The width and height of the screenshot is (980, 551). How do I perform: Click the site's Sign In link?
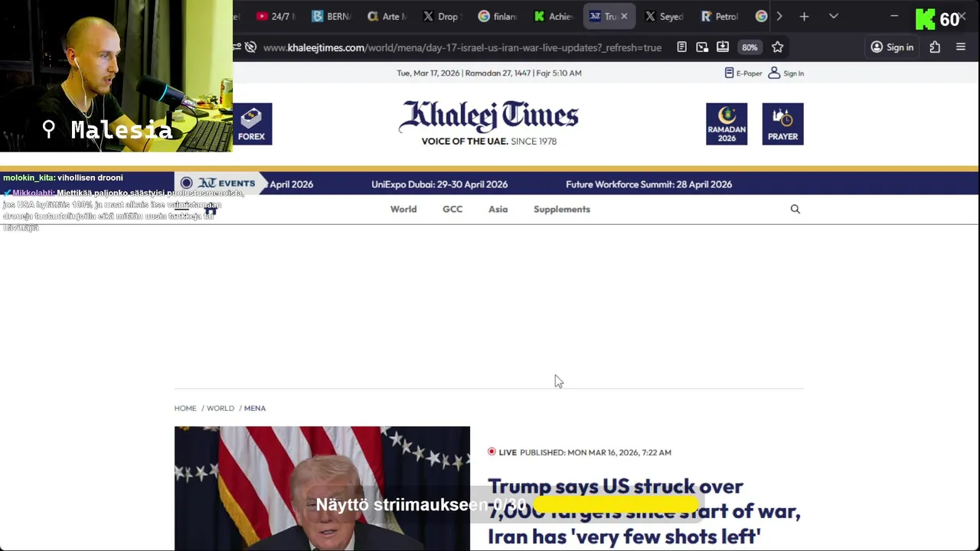(786, 73)
